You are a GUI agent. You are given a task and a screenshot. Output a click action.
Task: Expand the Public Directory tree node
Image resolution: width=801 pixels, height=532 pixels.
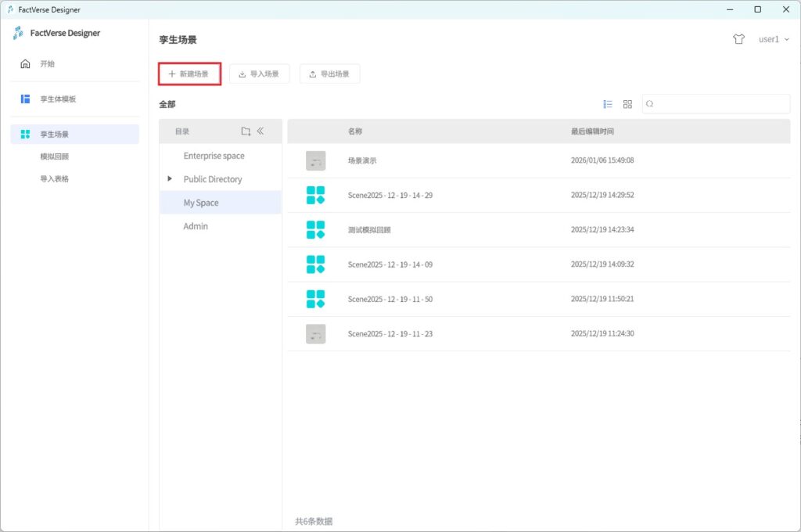click(170, 179)
